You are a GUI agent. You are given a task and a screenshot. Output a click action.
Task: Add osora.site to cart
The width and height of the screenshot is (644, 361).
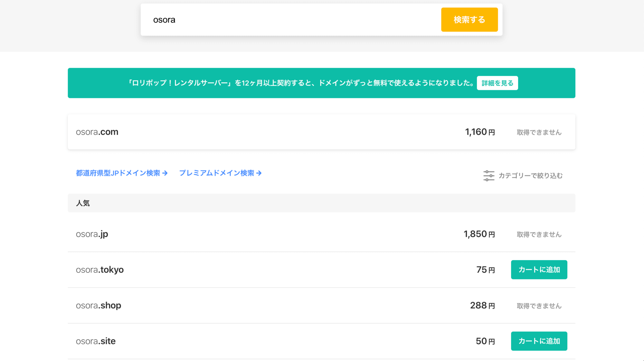539,341
